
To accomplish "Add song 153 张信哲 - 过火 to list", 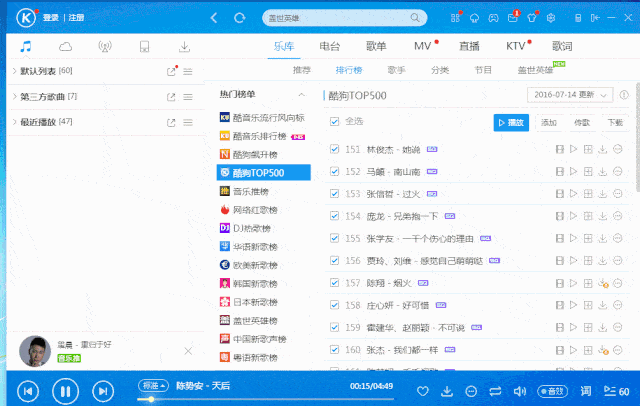I will point(588,194).
